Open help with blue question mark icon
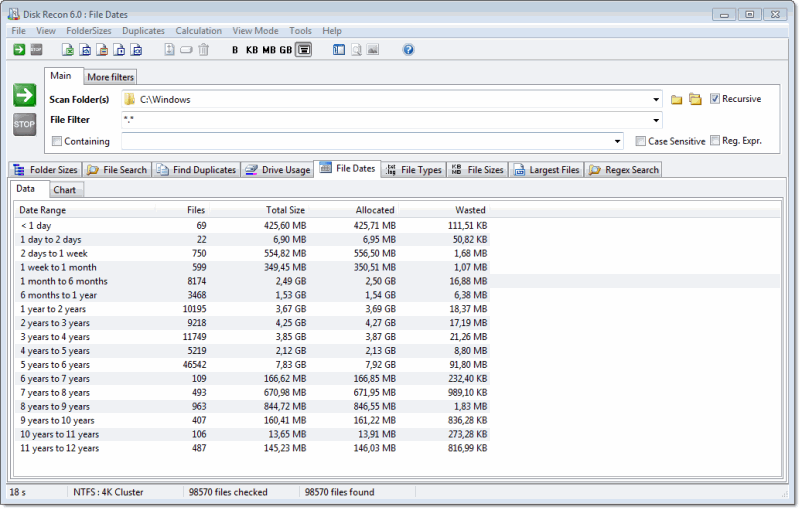The width and height of the screenshot is (800, 509). pos(408,49)
